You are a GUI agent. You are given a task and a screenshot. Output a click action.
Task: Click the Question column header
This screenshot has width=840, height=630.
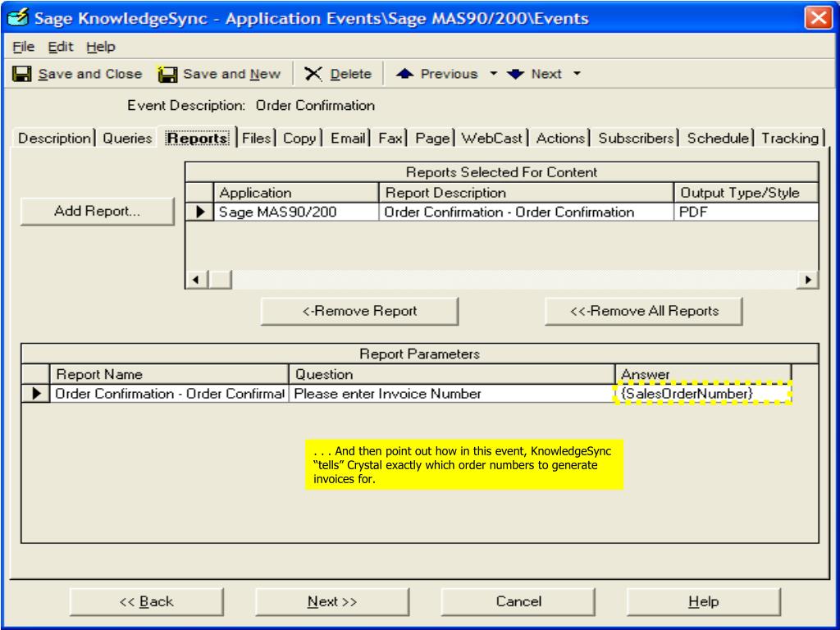pyautogui.click(x=451, y=374)
